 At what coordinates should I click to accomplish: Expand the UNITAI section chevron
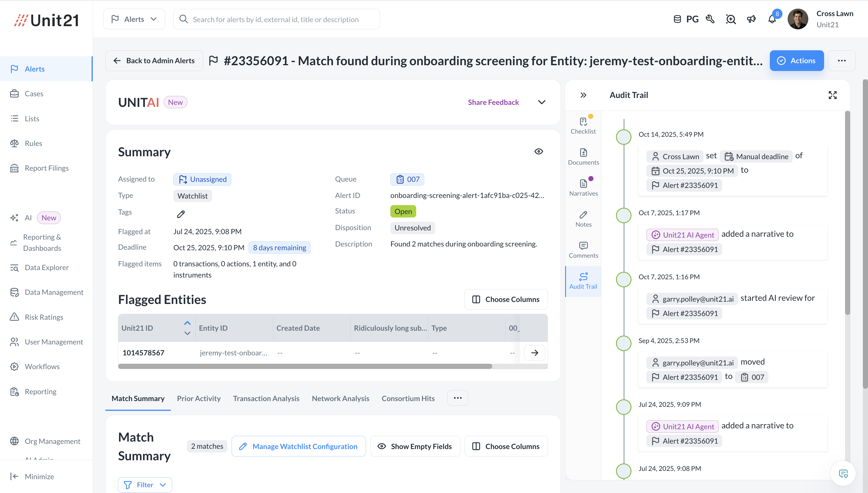[x=542, y=102]
